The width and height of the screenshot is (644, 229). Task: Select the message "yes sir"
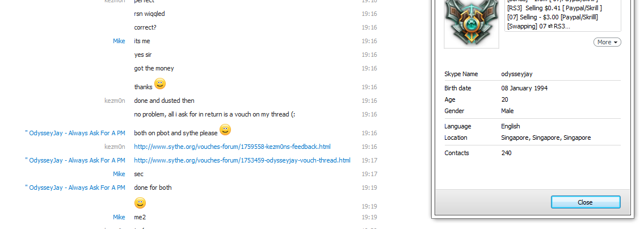pyautogui.click(x=143, y=55)
